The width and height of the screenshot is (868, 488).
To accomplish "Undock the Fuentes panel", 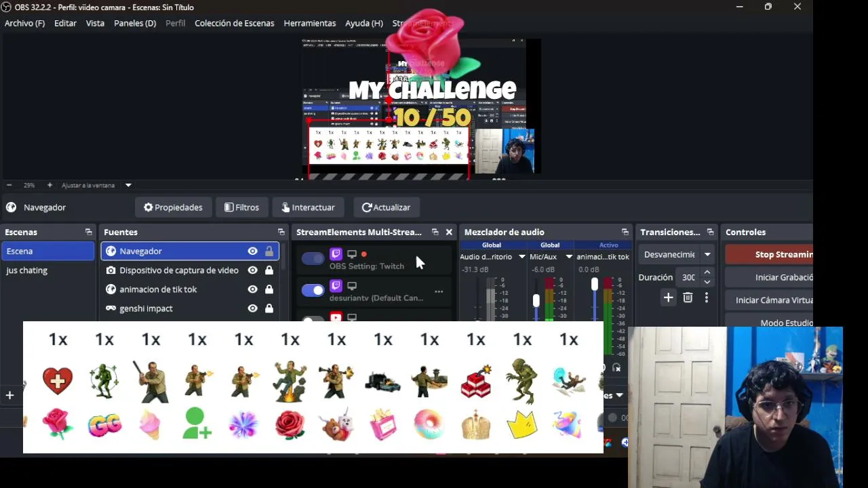I will click(x=281, y=232).
